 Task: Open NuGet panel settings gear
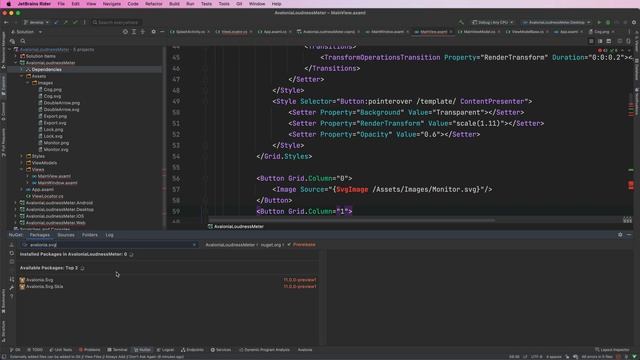(x=620, y=235)
